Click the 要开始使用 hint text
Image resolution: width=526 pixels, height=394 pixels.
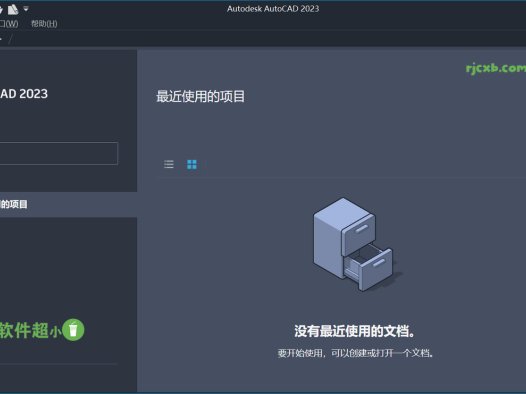pos(356,353)
